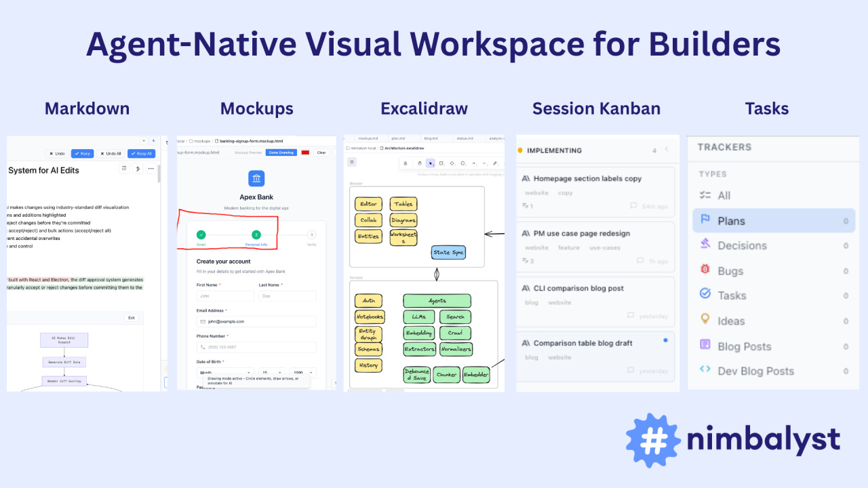Select the Excalidraw hand pan tool
Image resolution: width=868 pixels, height=488 pixels.
pyautogui.click(x=420, y=163)
